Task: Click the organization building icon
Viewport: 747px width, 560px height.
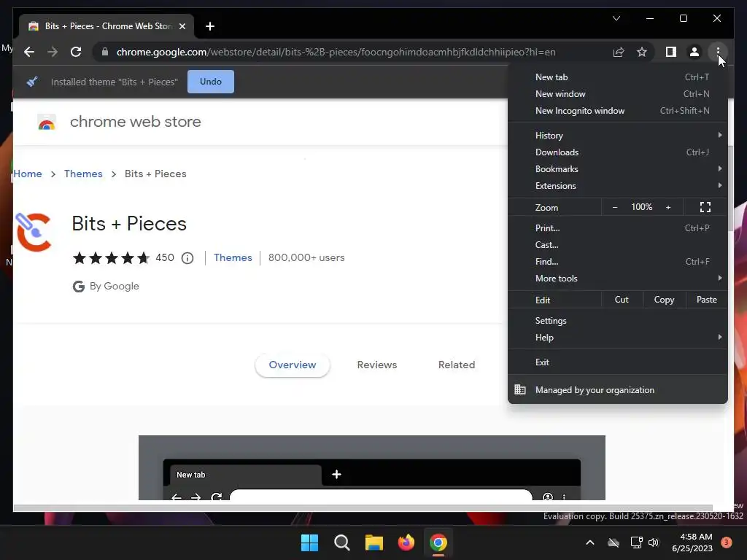Action: tap(519, 389)
